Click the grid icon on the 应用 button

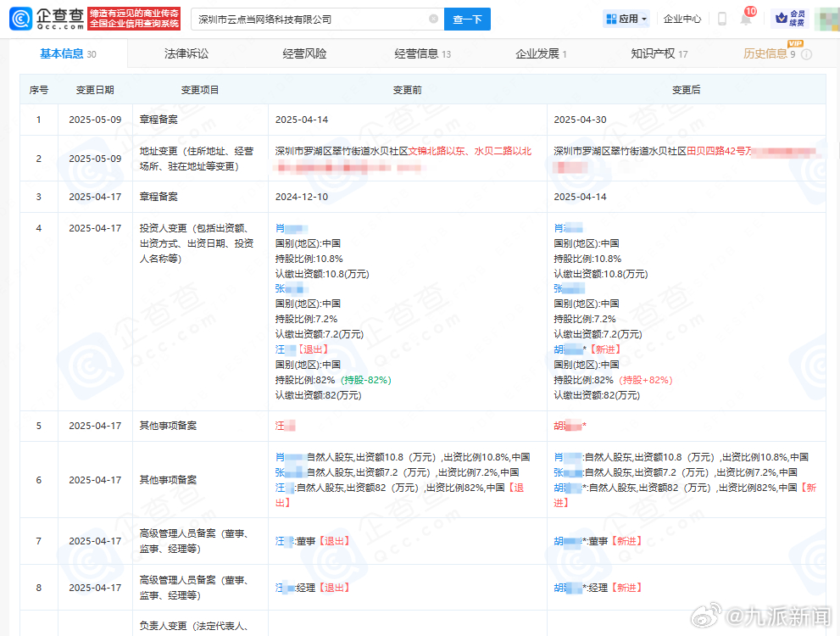click(611, 19)
